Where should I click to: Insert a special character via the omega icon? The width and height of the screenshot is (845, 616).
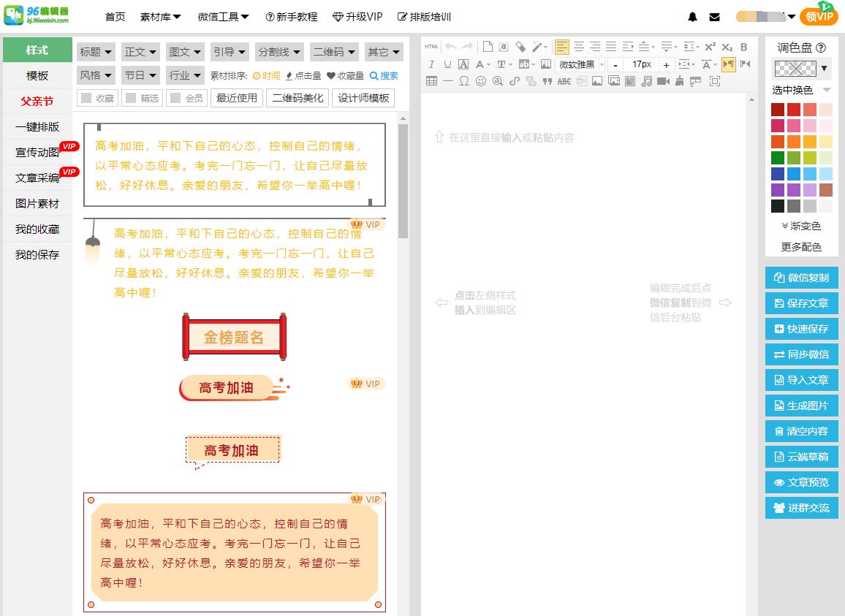[463, 80]
